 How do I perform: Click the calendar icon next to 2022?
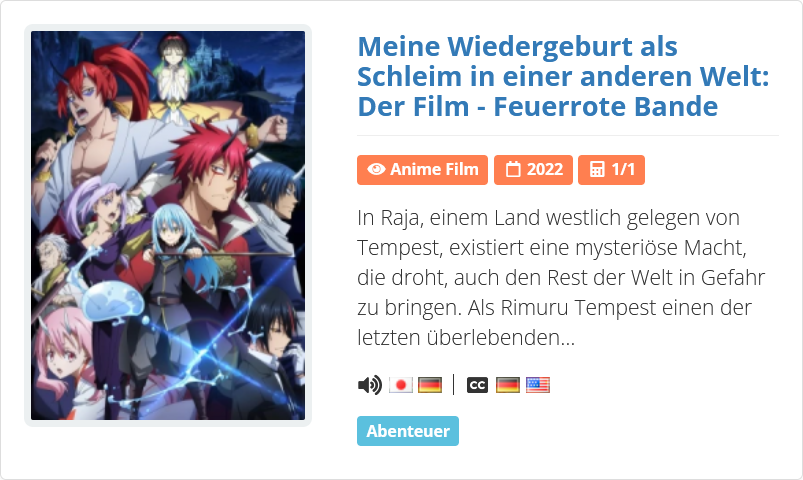click(513, 170)
